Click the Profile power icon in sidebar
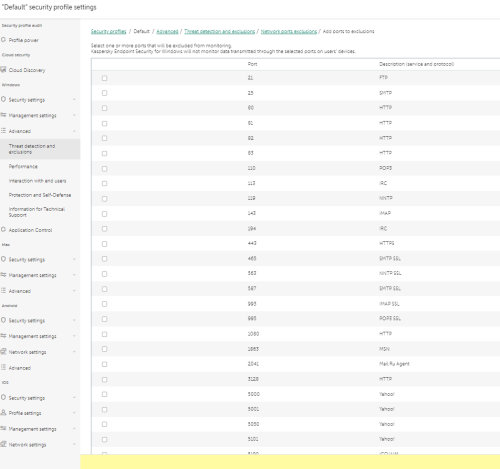500x469 pixels. tap(3, 40)
